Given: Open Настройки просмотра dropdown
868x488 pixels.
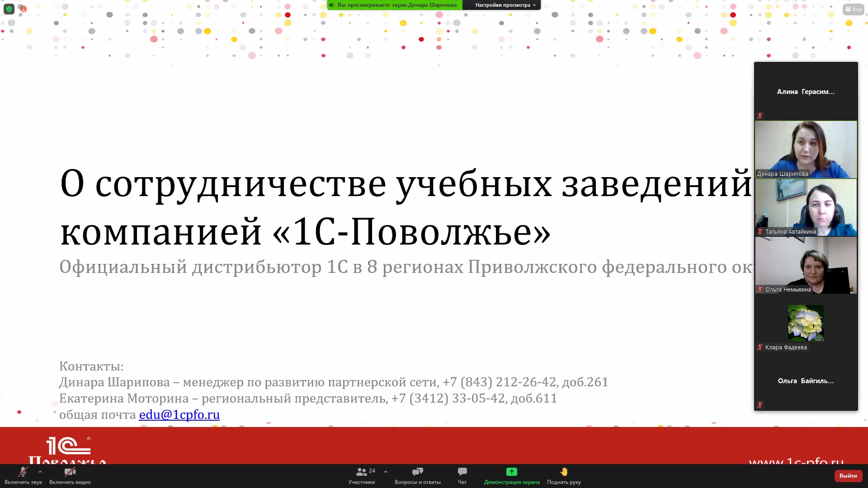Looking at the screenshot, I should point(505,5).
